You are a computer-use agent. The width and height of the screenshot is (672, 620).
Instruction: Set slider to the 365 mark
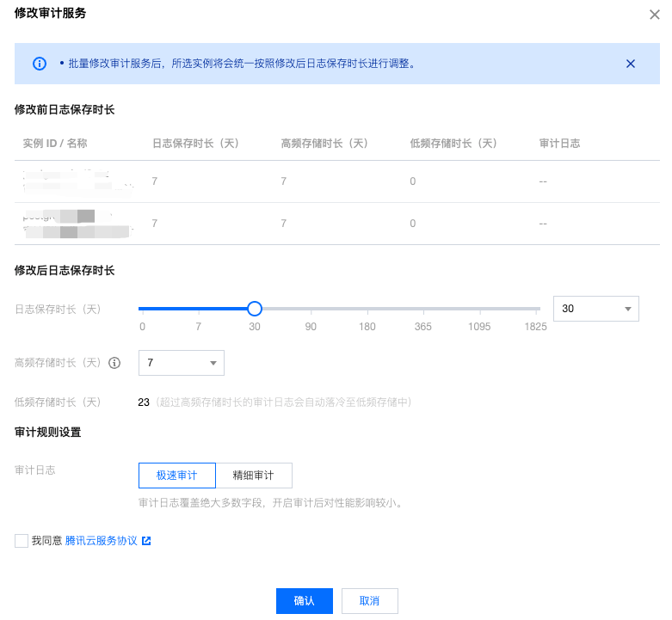coord(423,309)
